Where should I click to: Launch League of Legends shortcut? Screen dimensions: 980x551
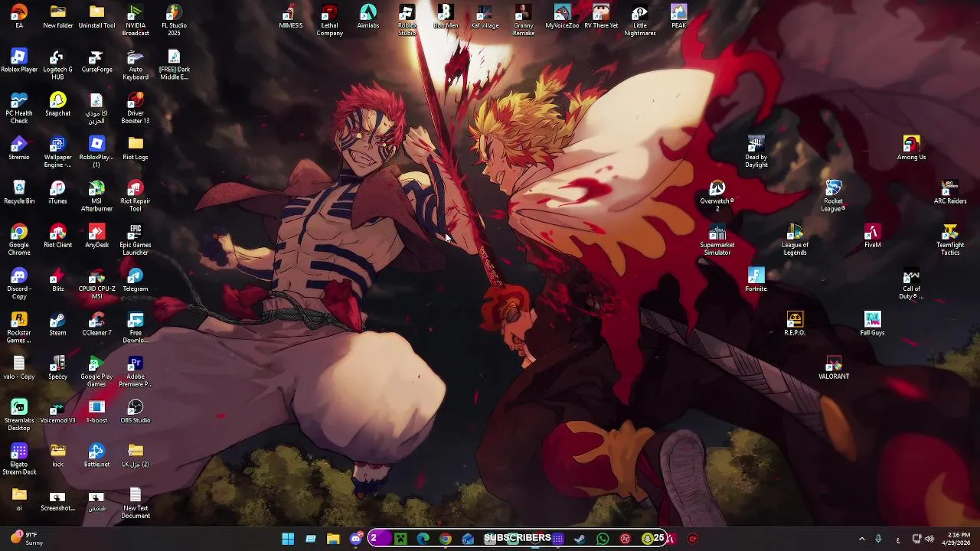click(x=795, y=240)
